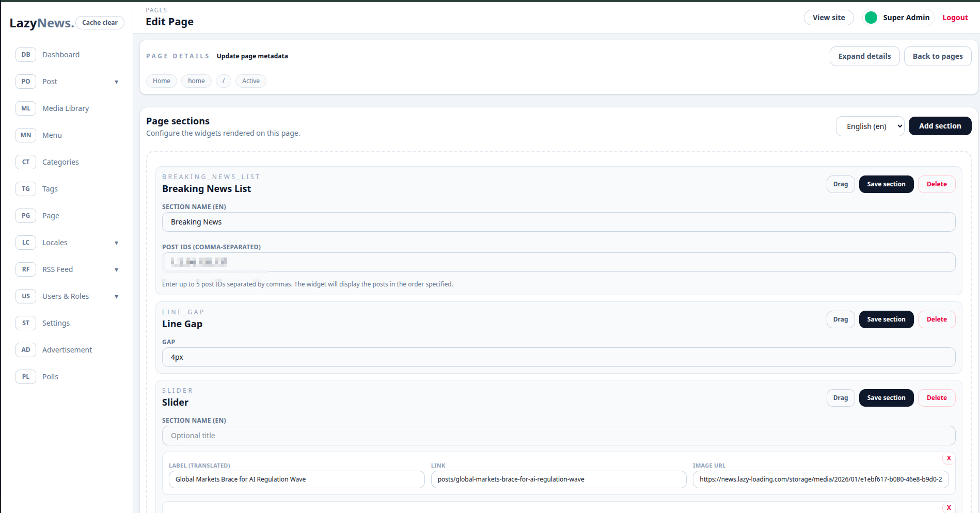Viewport: 980px width, 513px height.
Task: Open Settings via ST icon
Action: (x=26, y=323)
